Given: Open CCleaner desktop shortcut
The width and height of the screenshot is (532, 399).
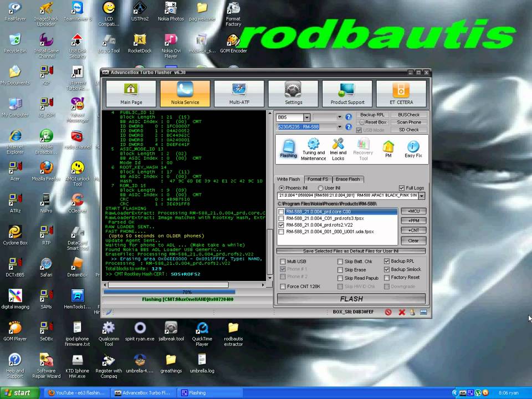Looking at the screenshot, I should [78, 203].
